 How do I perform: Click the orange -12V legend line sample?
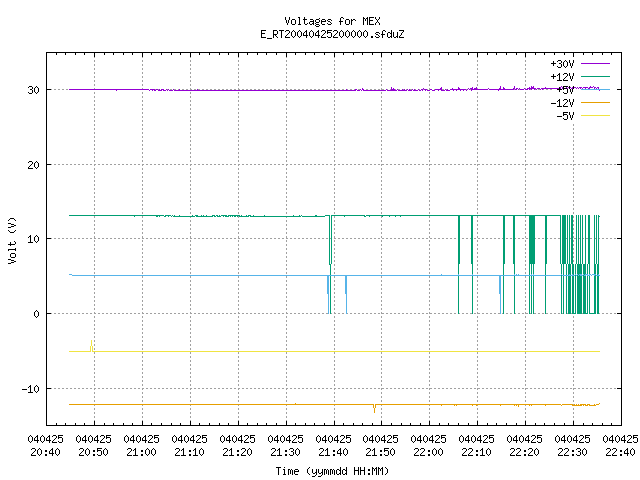(x=595, y=102)
